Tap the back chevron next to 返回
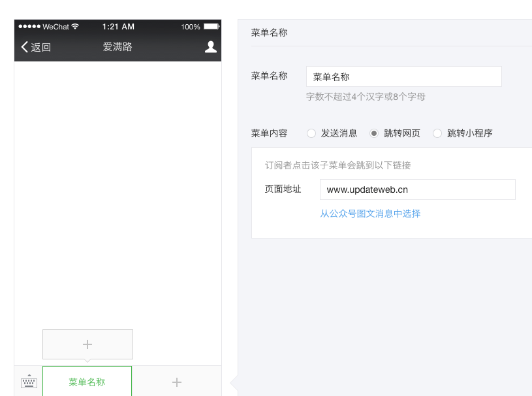 (x=25, y=47)
